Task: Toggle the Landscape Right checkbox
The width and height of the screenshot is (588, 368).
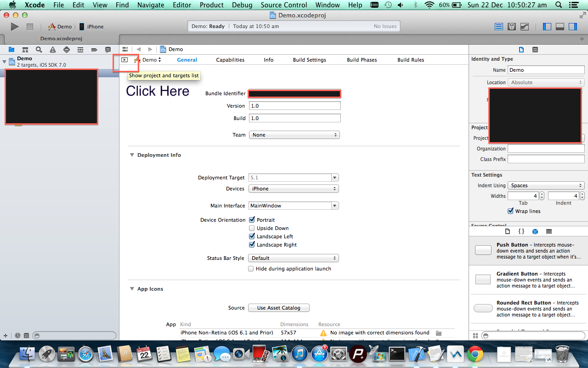Action: tap(252, 245)
